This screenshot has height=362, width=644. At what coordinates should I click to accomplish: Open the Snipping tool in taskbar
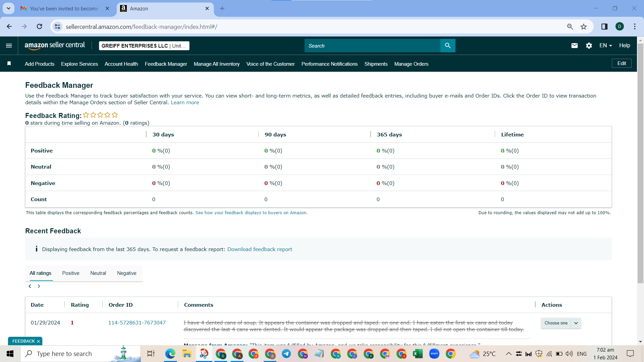[x=204, y=354]
